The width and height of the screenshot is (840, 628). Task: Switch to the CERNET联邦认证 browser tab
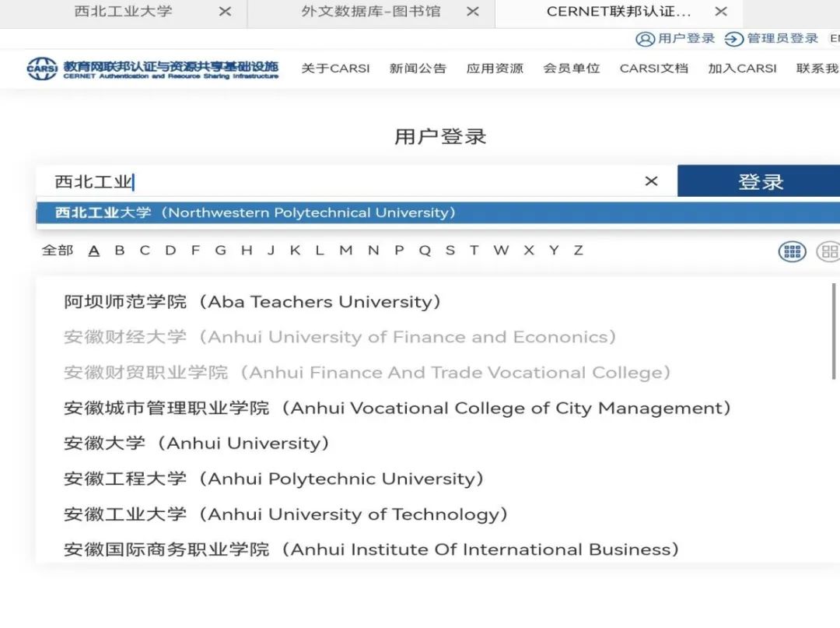(619, 11)
